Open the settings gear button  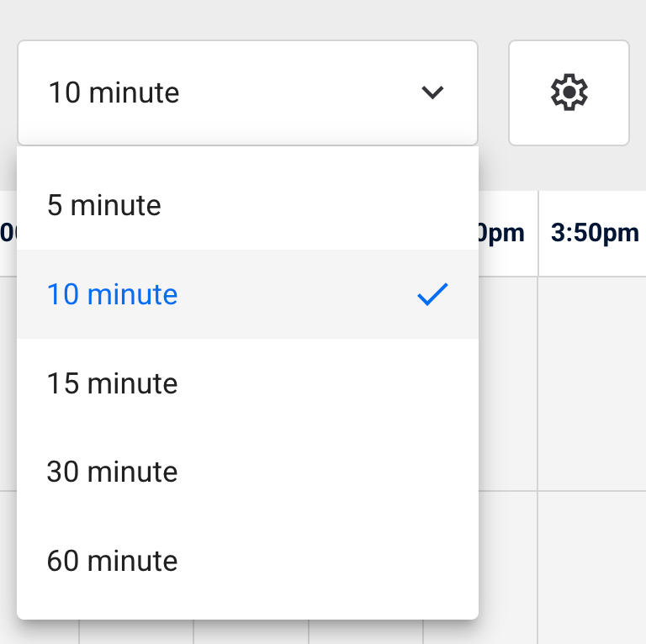click(x=569, y=92)
